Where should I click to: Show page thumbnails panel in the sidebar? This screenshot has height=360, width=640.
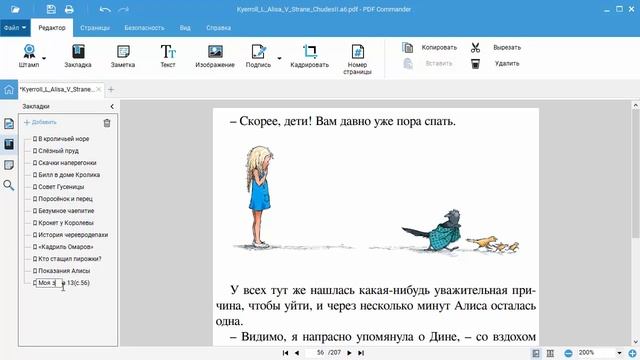tap(9, 124)
